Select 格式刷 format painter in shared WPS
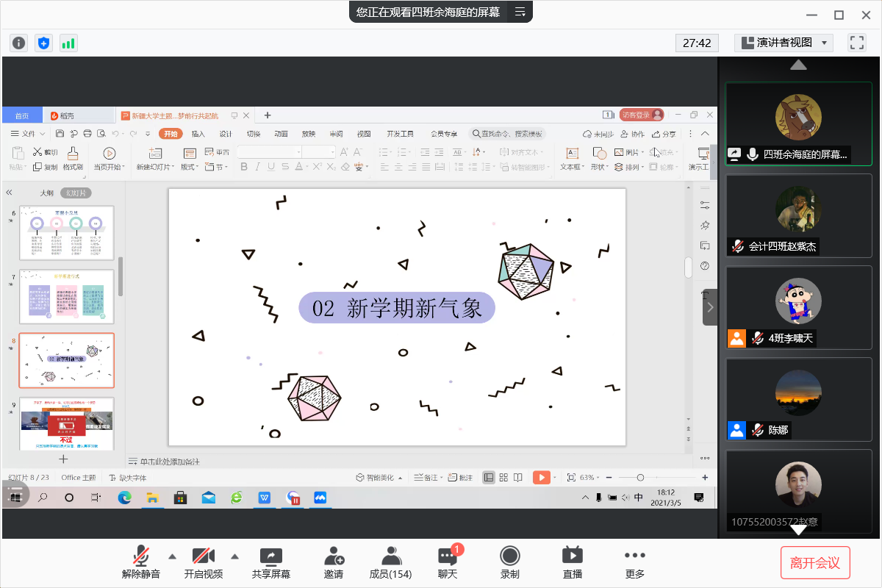The height and width of the screenshot is (588, 882). (72, 159)
